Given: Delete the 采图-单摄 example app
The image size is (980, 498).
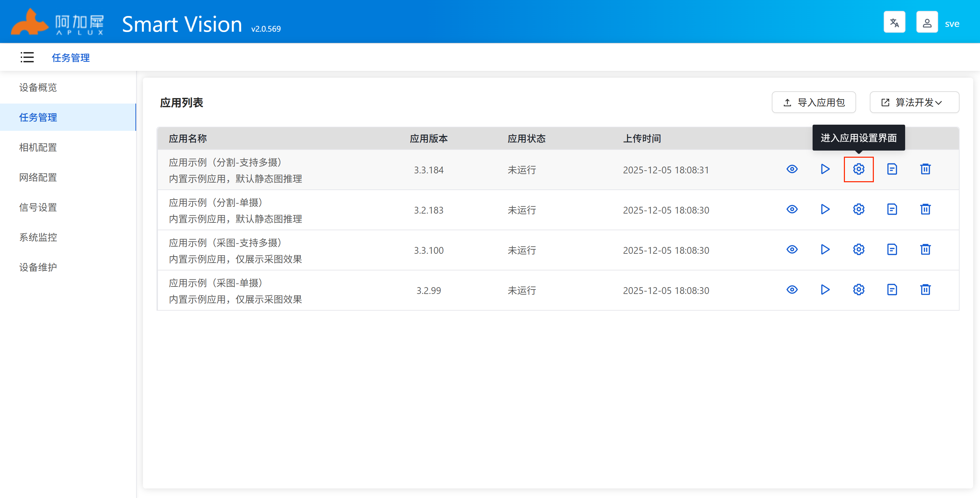Looking at the screenshot, I should click(925, 290).
